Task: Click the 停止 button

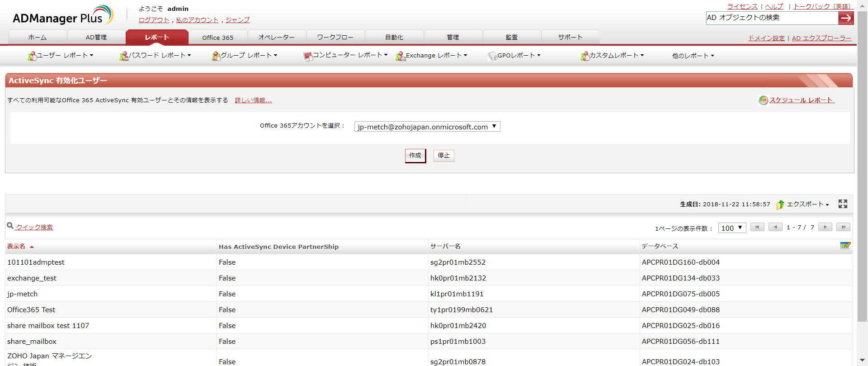Action: (x=444, y=156)
